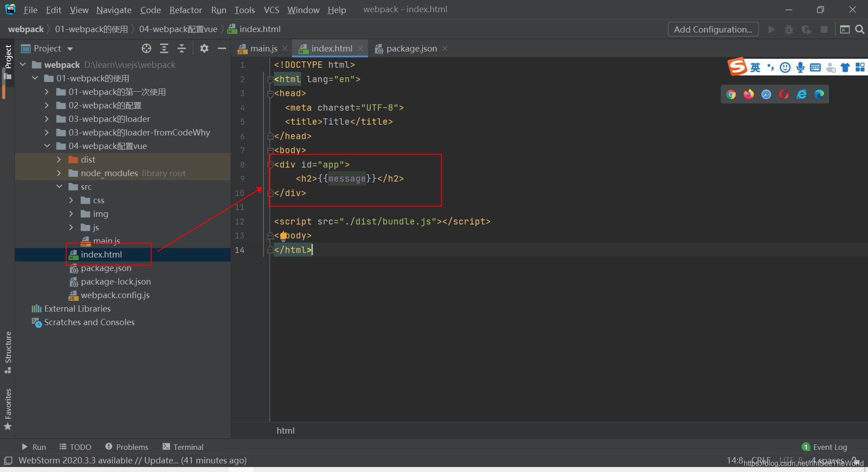Expand the 02-webpack的配置 folder
868x472 pixels.
coord(47,105)
